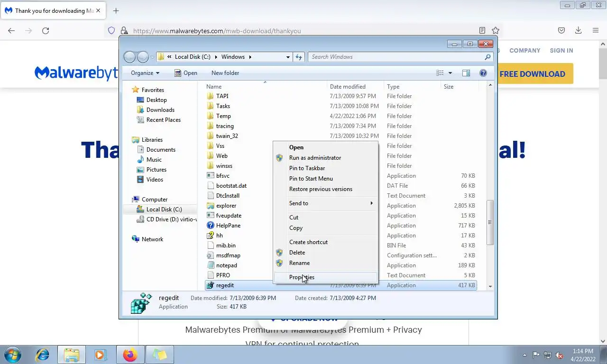Screen dimensions: 607x364
Task: Click the Open toolbar button
Action: (x=185, y=73)
